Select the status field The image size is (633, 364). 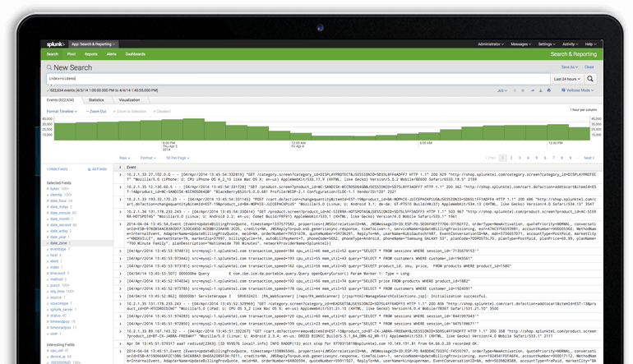(x=55, y=316)
